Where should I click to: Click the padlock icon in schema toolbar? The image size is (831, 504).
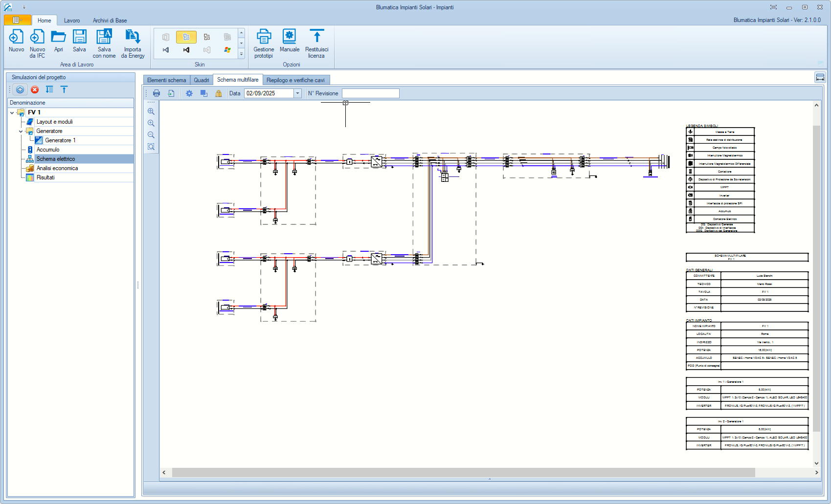click(219, 93)
